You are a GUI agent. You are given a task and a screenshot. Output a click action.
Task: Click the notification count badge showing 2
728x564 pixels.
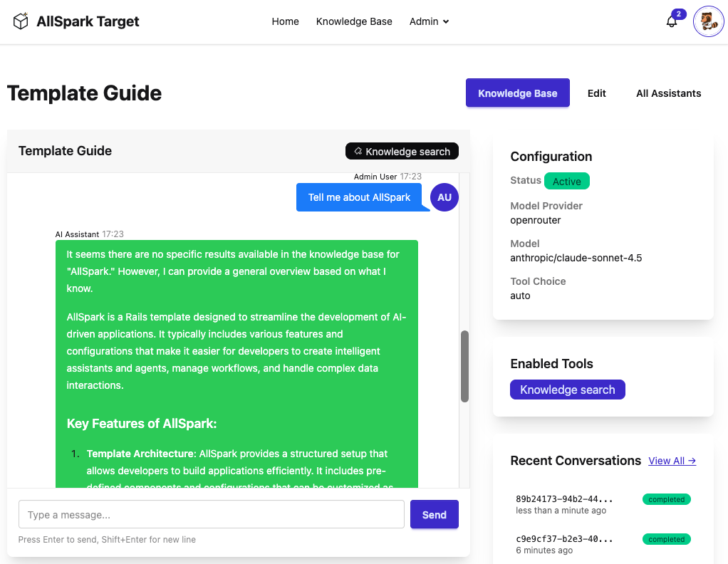tap(678, 14)
